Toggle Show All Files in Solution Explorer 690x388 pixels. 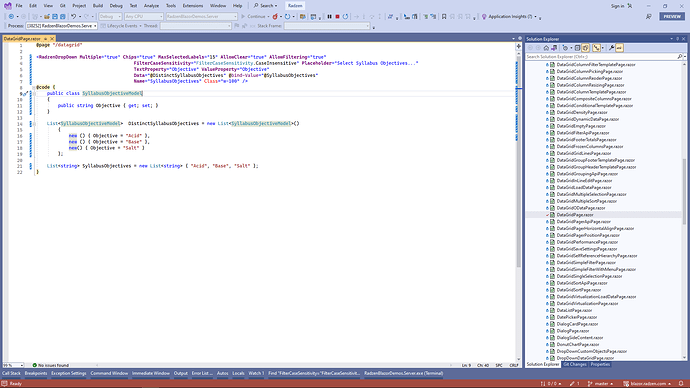[x=586, y=48]
